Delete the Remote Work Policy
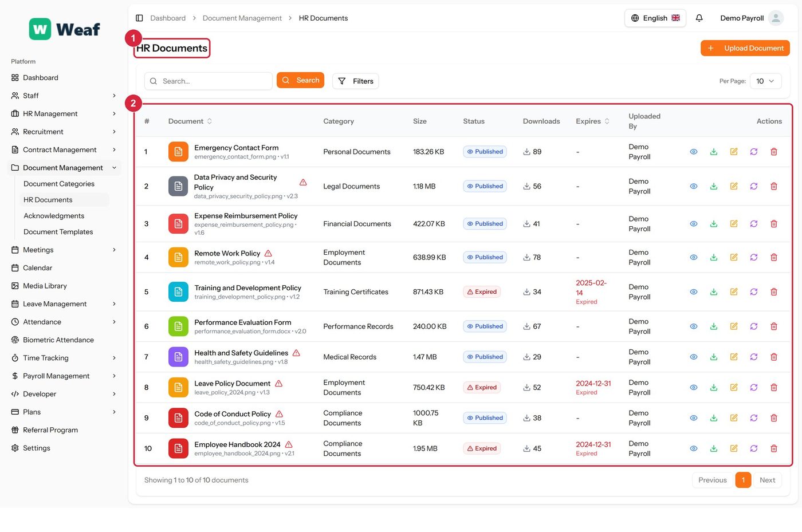The width and height of the screenshot is (802, 532). (x=774, y=257)
